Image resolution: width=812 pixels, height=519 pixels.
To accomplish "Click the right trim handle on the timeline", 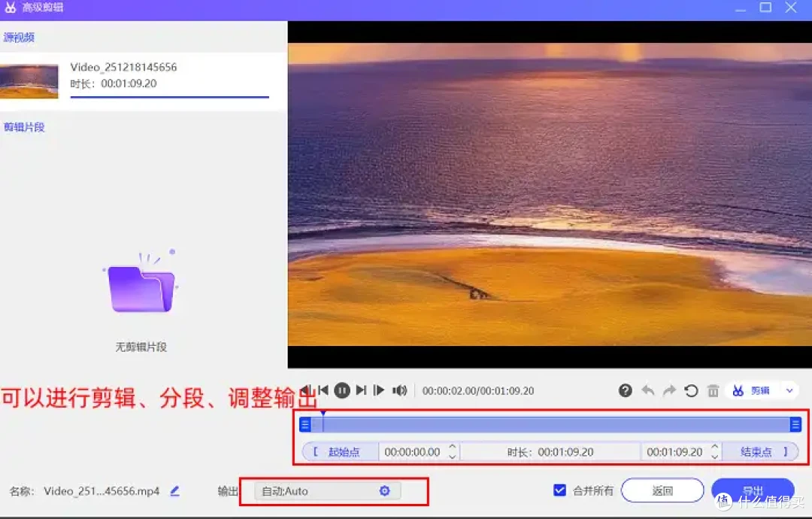I will coord(795,425).
